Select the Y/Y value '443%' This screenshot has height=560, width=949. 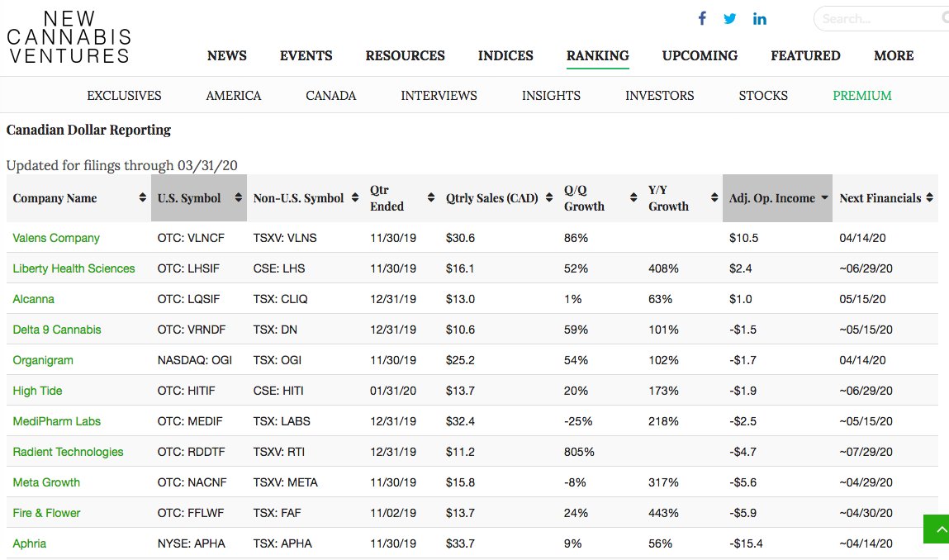point(663,513)
